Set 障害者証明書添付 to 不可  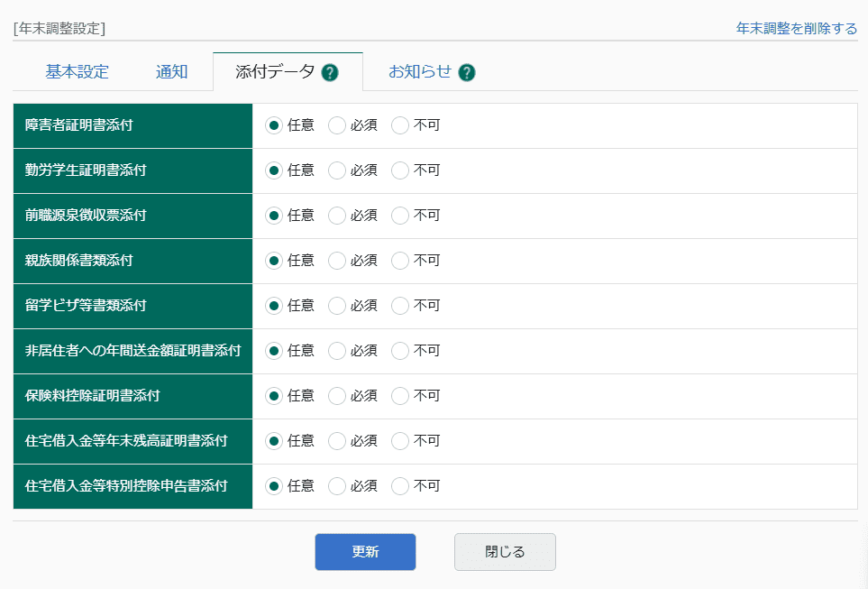(x=399, y=125)
